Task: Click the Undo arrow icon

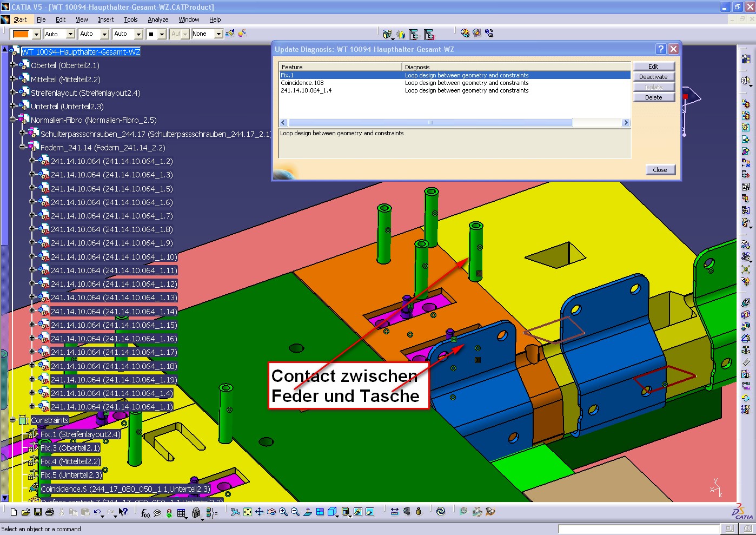Action: click(98, 512)
